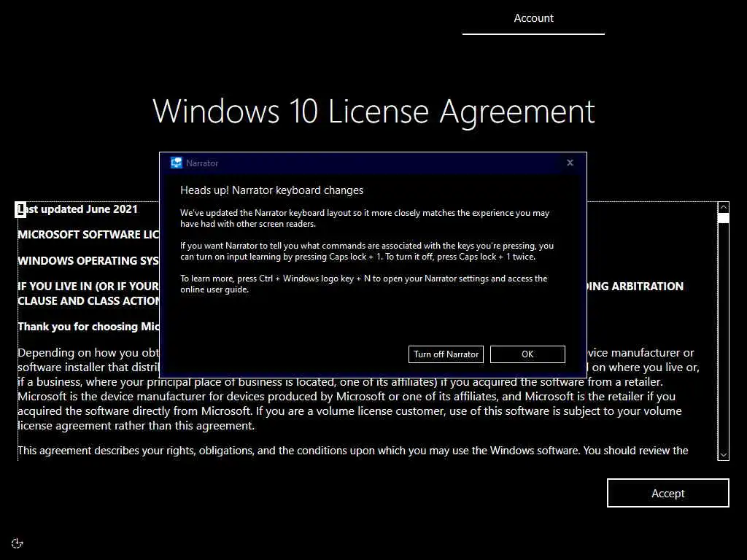The height and width of the screenshot is (560, 747).
Task: Click the 'Last updated June 2021' line
Action: (x=77, y=209)
